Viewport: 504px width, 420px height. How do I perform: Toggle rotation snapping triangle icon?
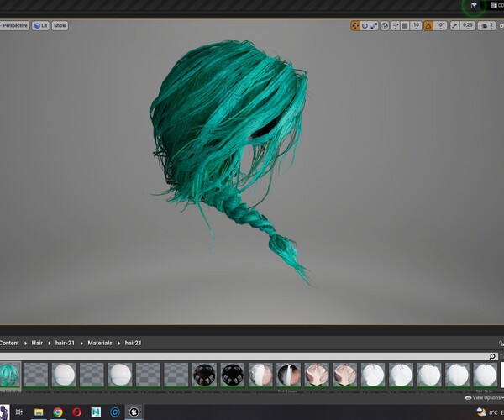(x=428, y=26)
